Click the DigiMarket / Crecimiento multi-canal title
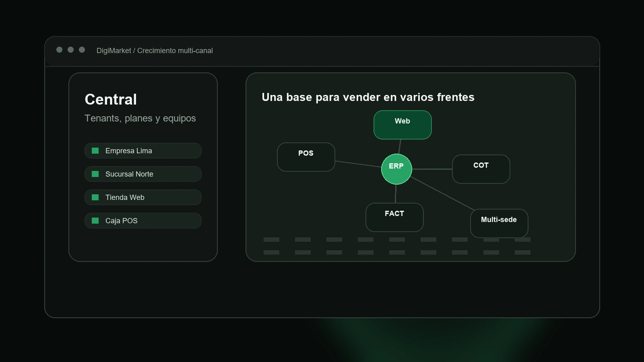644x362 pixels. (155, 51)
